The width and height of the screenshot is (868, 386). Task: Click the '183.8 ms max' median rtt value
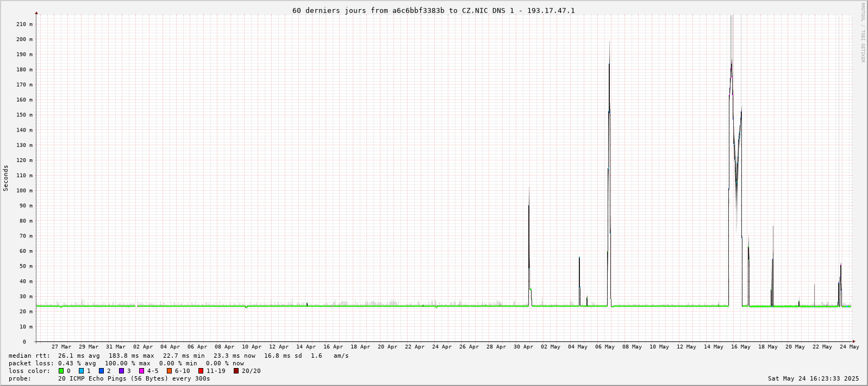point(131,356)
